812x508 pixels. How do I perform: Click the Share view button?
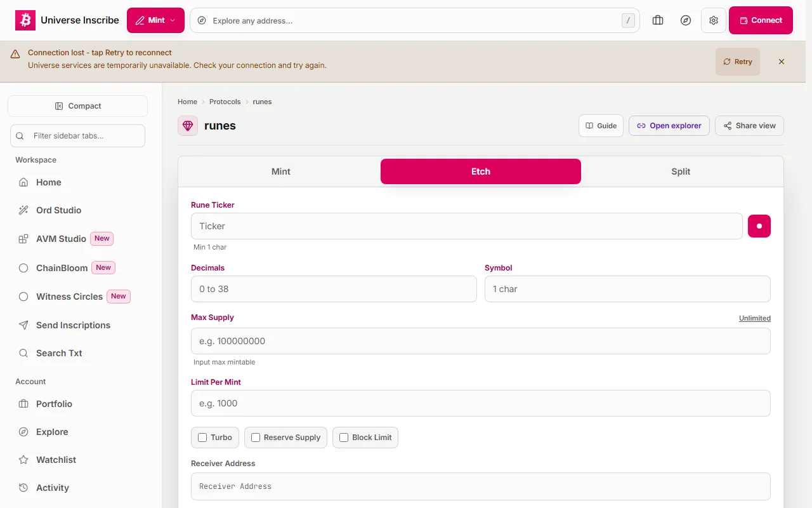tap(749, 126)
